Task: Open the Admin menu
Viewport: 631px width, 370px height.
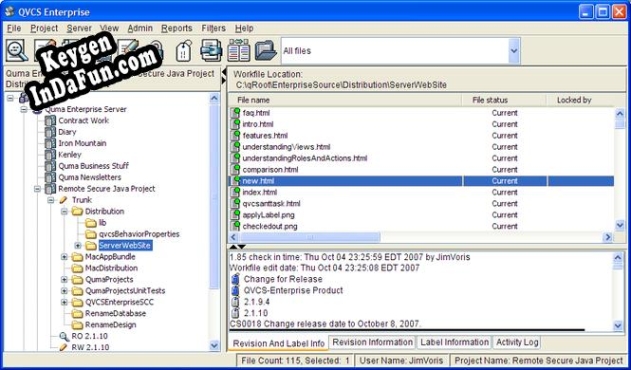Action: point(140,28)
